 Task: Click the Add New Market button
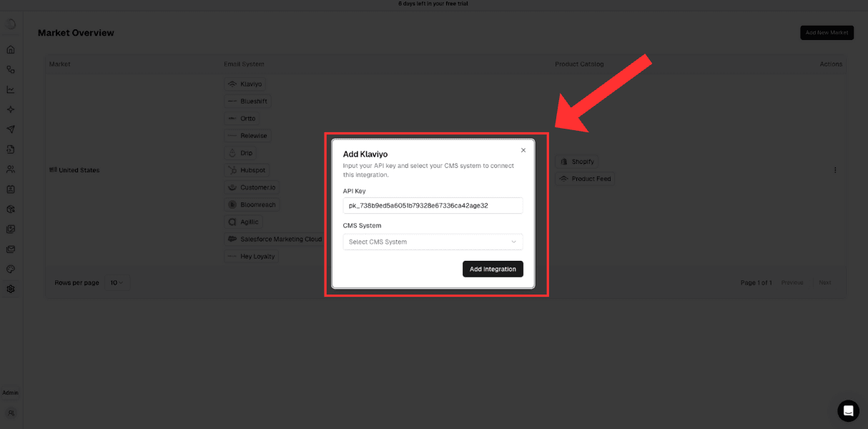click(827, 33)
